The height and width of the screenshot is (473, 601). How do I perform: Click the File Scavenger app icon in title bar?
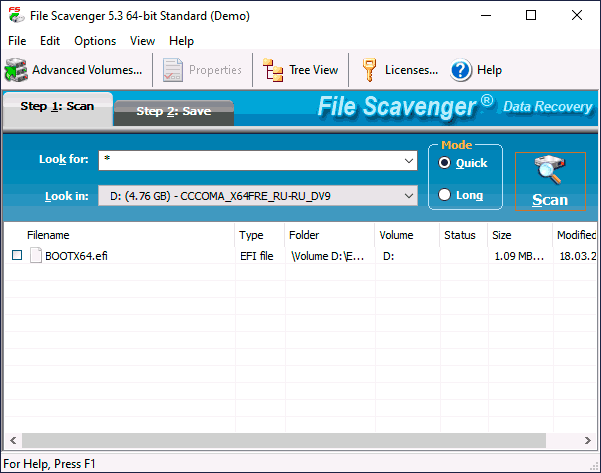point(16,16)
